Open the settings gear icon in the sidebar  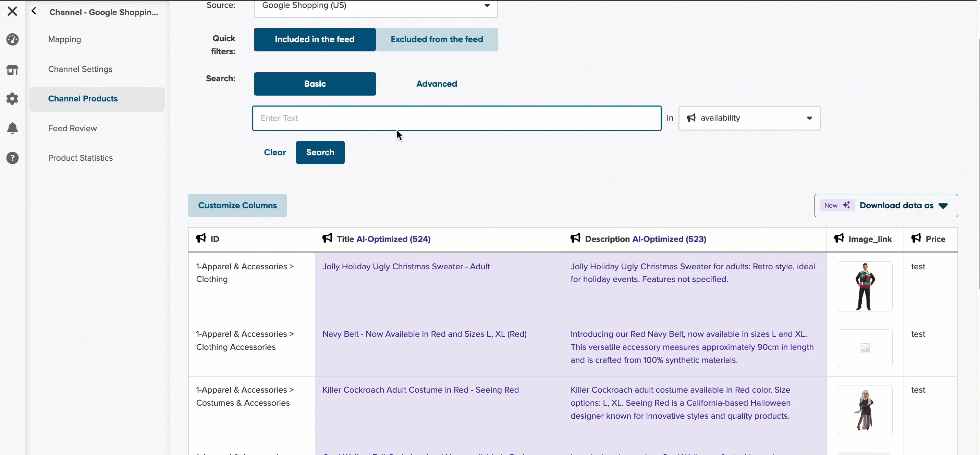[12, 99]
